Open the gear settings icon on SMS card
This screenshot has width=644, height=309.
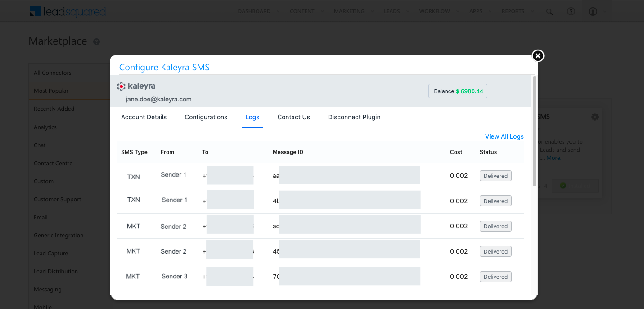pos(595,117)
